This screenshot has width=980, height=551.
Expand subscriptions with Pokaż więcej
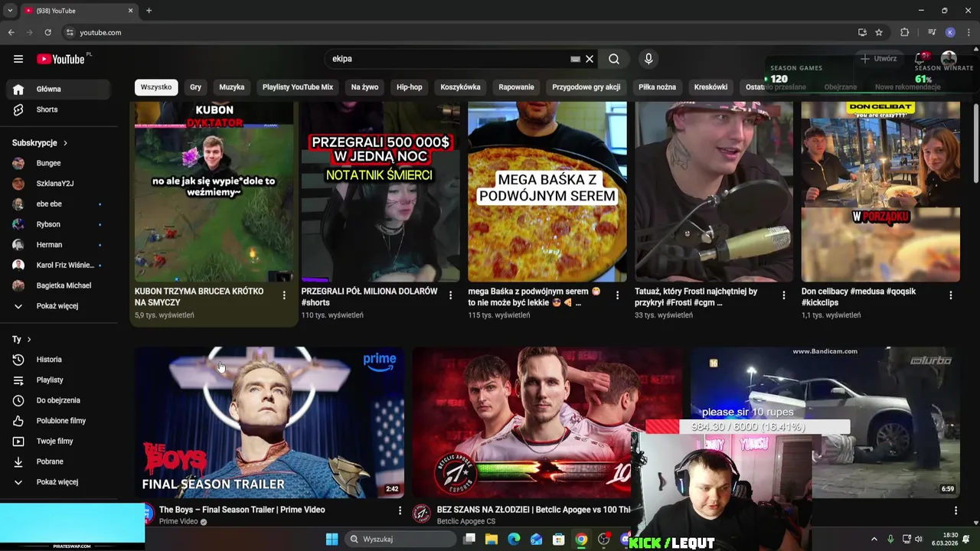coord(59,306)
